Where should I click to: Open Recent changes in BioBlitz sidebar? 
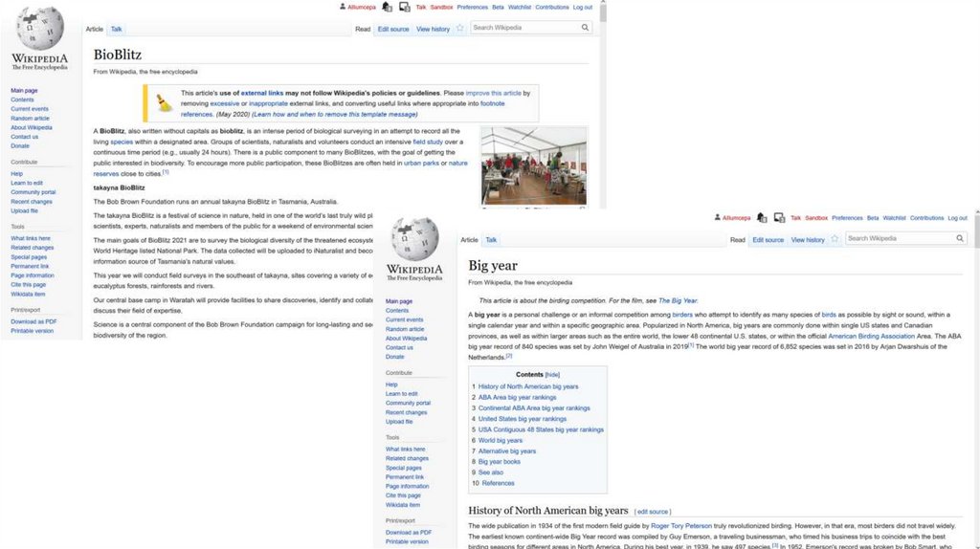click(32, 202)
